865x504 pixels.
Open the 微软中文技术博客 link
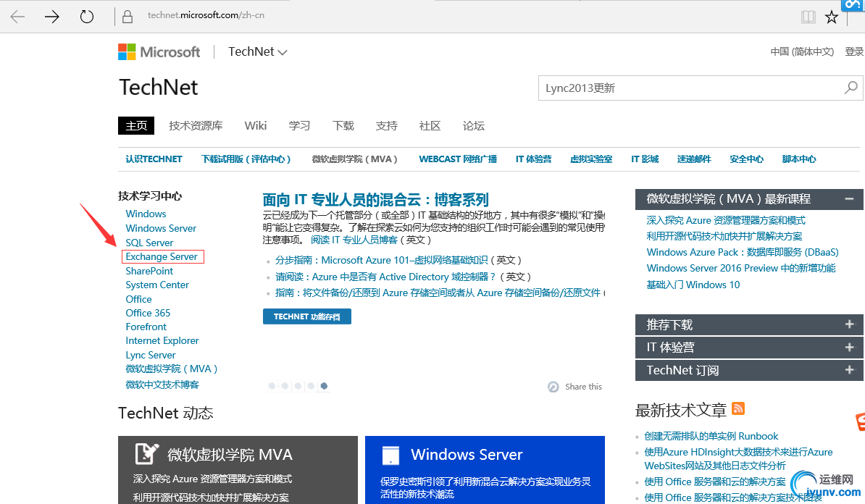pyautogui.click(x=162, y=385)
